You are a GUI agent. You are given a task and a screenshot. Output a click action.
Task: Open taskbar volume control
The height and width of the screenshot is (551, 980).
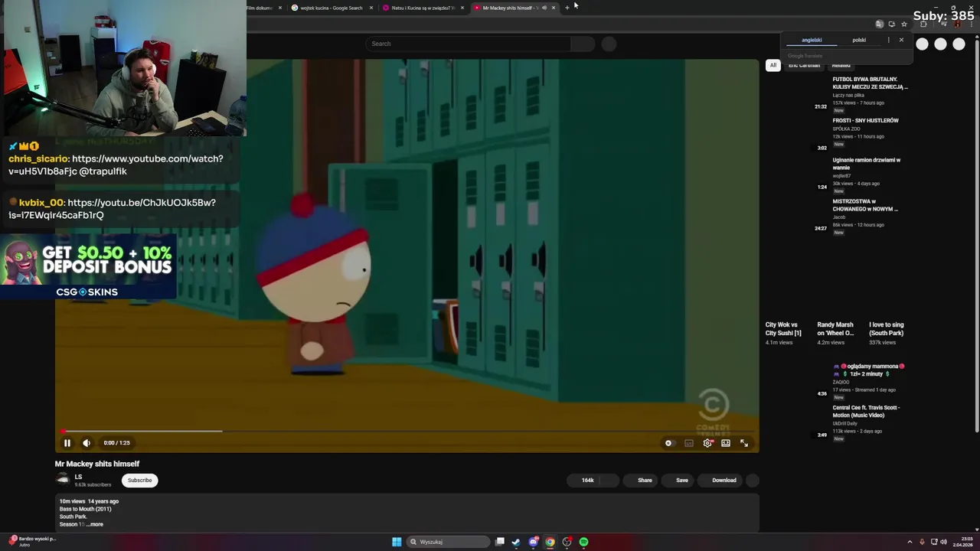tap(943, 542)
